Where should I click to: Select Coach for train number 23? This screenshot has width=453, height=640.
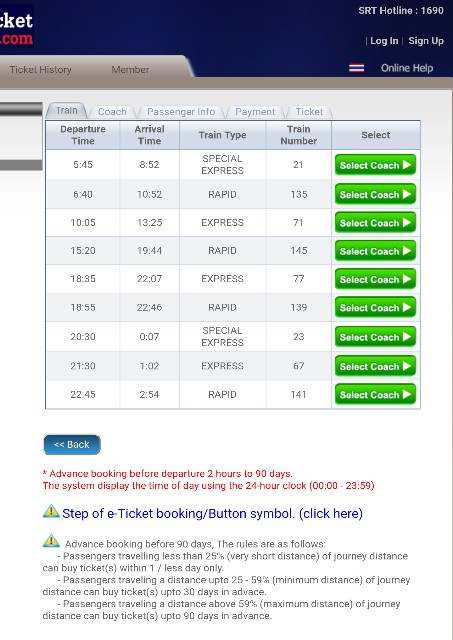(375, 337)
